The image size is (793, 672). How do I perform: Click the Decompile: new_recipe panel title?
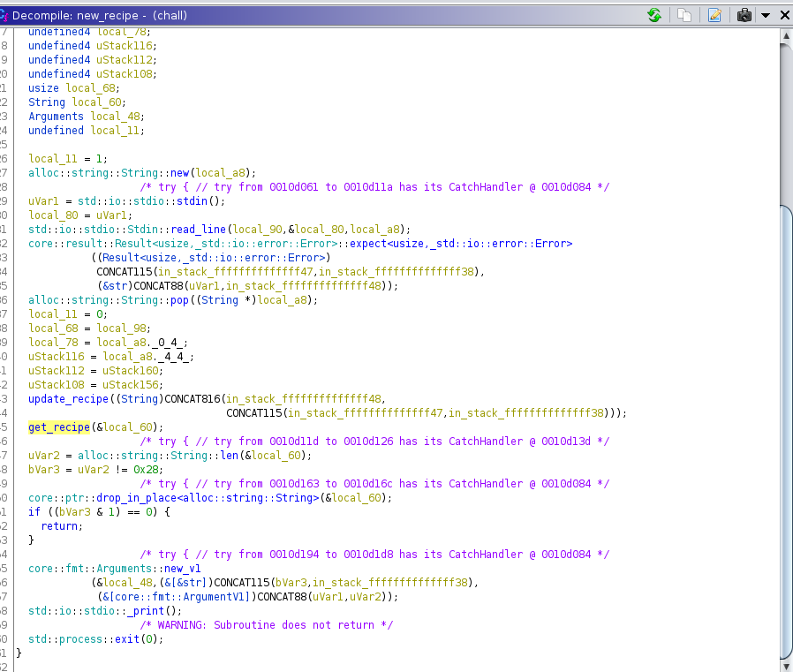click(100, 16)
